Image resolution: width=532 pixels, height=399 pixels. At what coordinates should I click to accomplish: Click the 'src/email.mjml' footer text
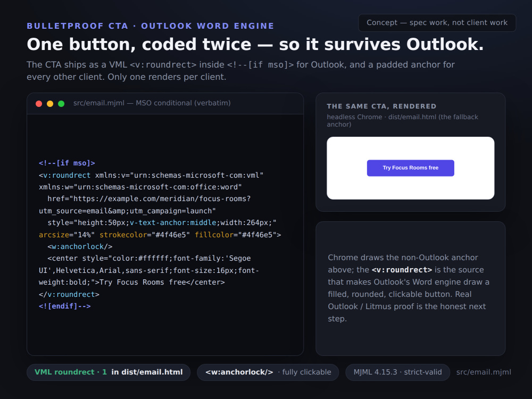[484, 372]
